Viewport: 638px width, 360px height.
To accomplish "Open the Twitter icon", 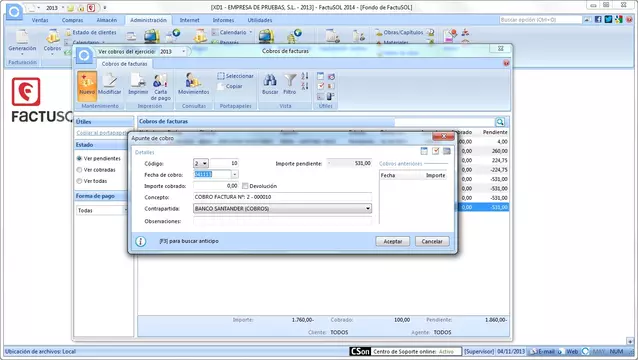I will [608, 19].
